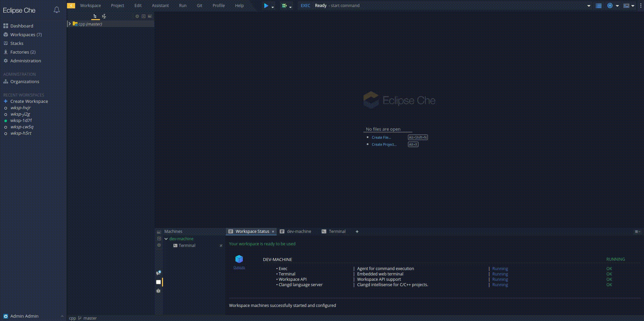Close Terminal entry in Machines tree
Image resolution: width=644 pixels, height=321 pixels.
pyautogui.click(x=221, y=246)
